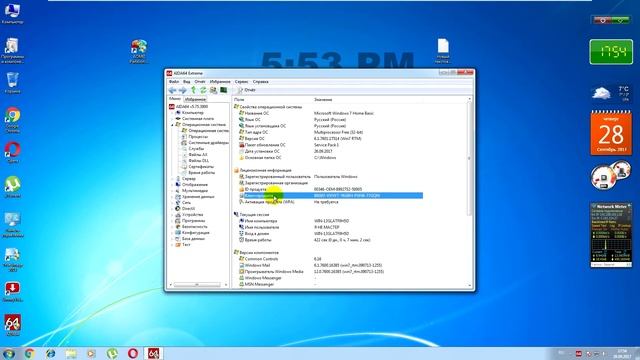Expand the Компьютер tree node
The height and width of the screenshot is (360, 640).
pyautogui.click(x=172, y=113)
